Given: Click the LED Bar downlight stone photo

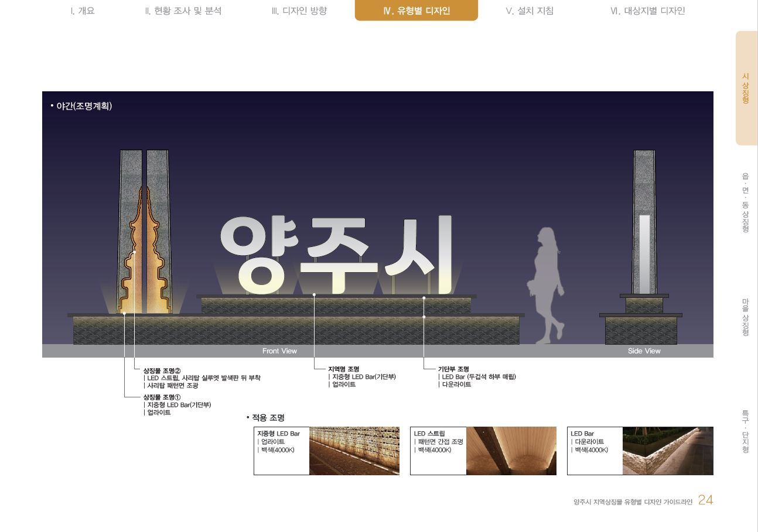Looking at the screenshot, I should point(668,451).
